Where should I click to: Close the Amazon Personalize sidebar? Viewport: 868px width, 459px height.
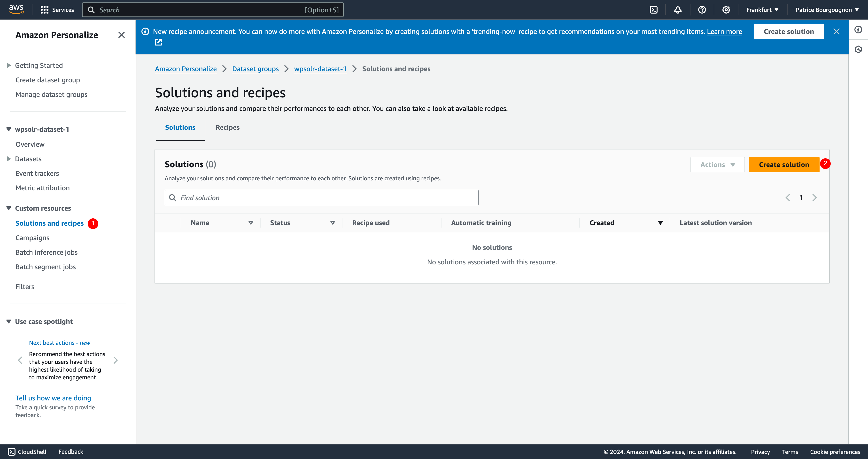[122, 35]
